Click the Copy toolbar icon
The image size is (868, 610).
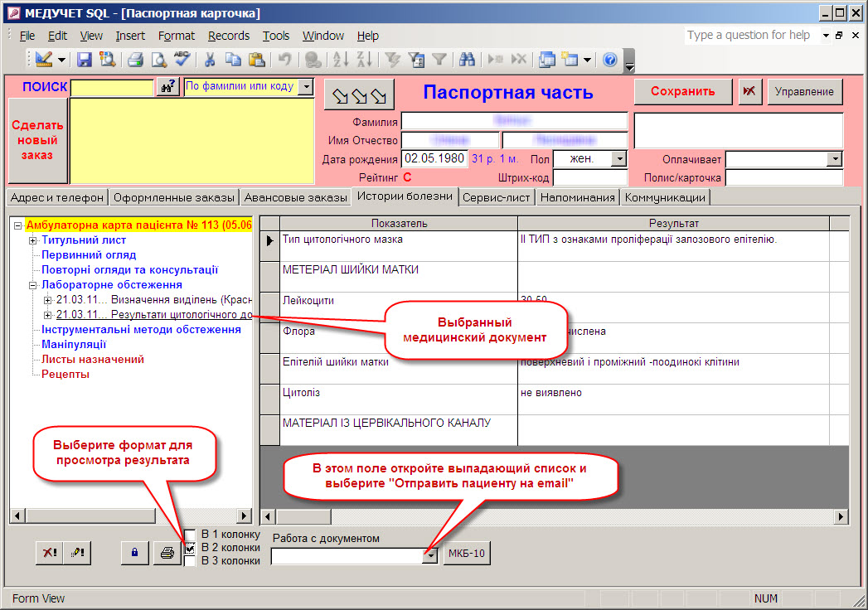(x=233, y=59)
